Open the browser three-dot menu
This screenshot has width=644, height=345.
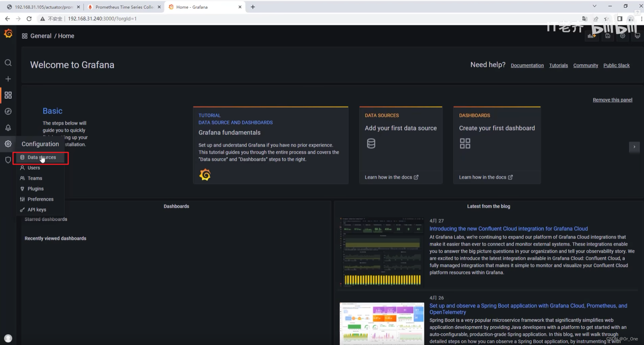(641, 19)
